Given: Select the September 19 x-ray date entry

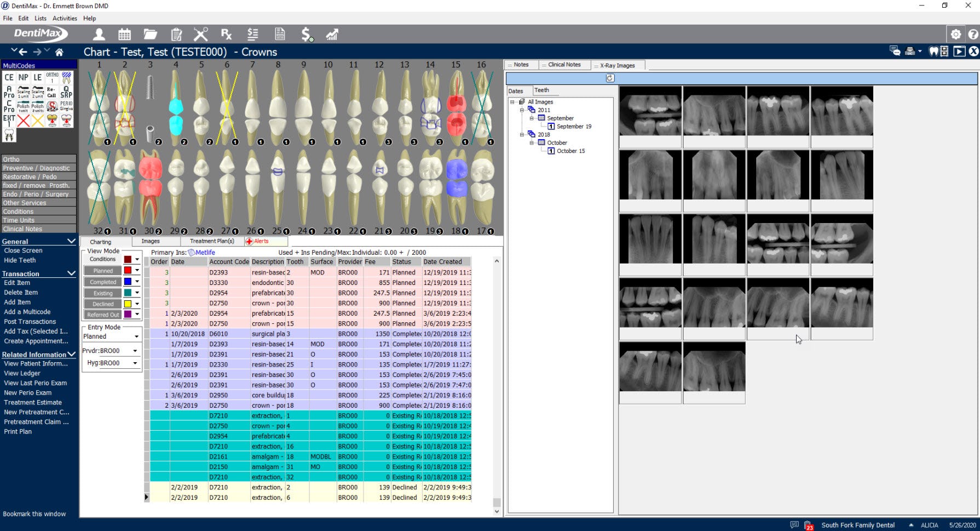Looking at the screenshot, I should click(x=573, y=126).
